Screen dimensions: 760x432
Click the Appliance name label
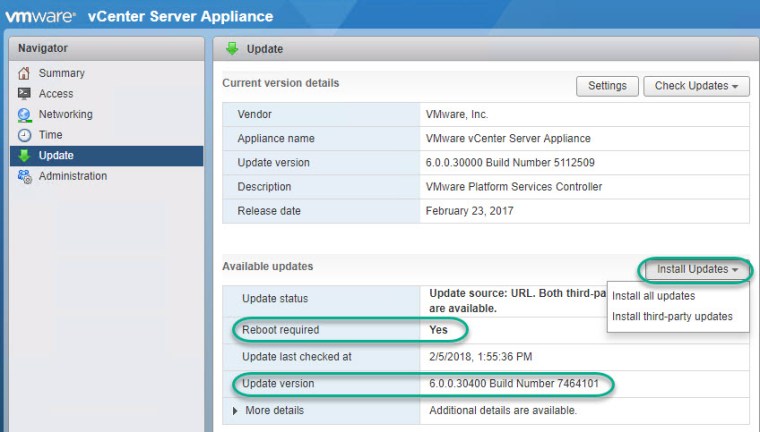(276, 139)
